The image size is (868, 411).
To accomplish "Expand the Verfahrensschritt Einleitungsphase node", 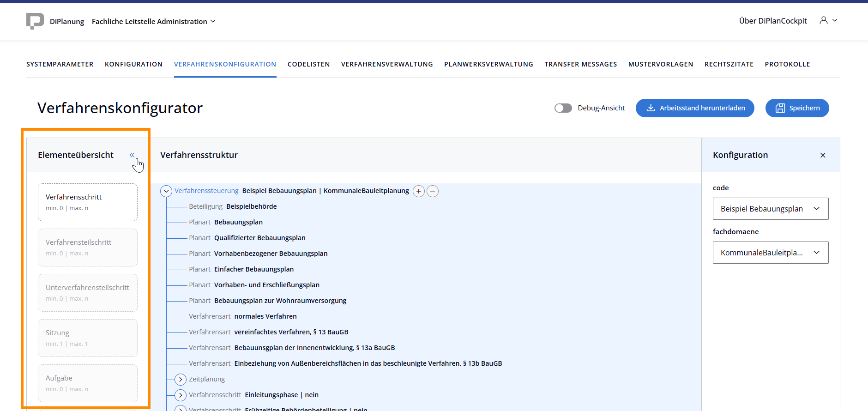I will 181,395.
